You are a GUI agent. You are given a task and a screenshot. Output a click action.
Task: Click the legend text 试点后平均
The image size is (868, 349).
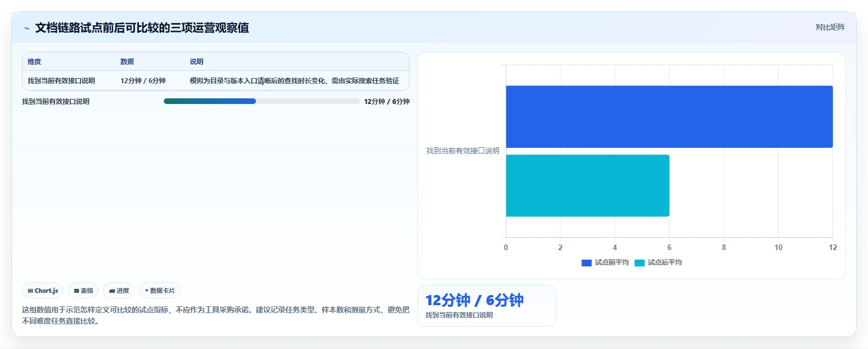(x=664, y=262)
